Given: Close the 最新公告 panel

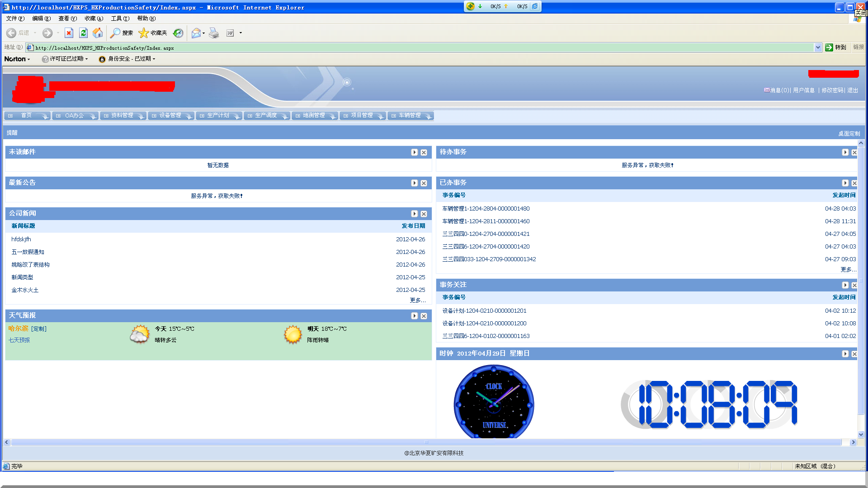Looking at the screenshot, I should click(424, 183).
